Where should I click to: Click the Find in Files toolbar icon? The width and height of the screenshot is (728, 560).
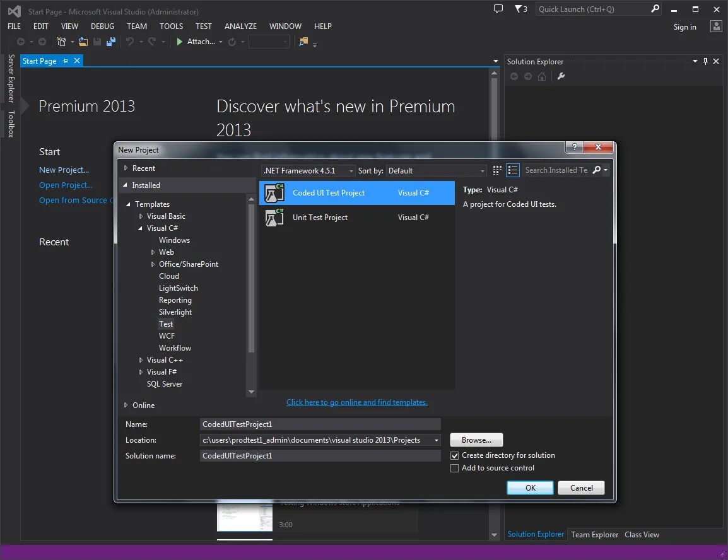click(303, 42)
